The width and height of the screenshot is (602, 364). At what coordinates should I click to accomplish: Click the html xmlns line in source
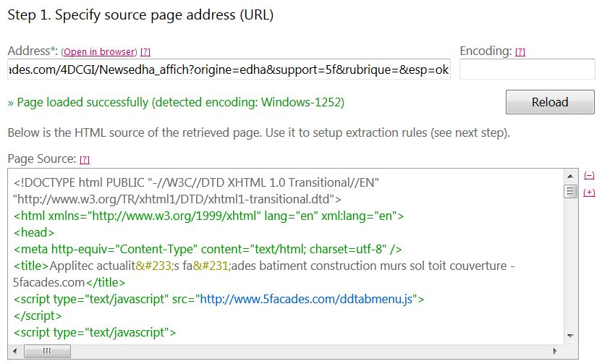pos(209,216)
